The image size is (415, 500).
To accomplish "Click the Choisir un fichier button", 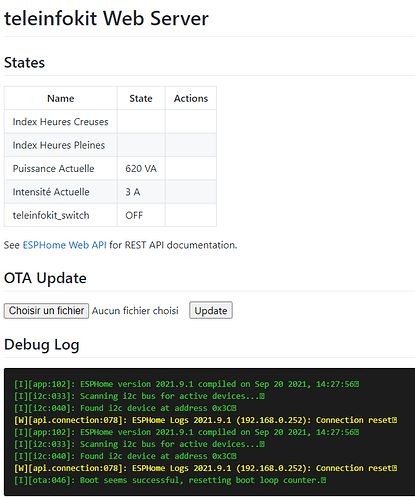I will click(x=46, y=311).
